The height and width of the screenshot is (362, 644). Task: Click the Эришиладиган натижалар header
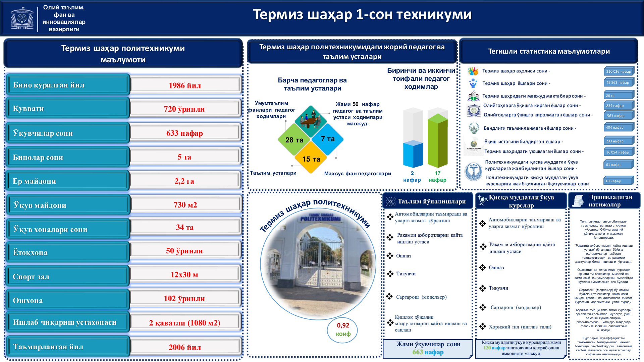[x=604, y=201]
